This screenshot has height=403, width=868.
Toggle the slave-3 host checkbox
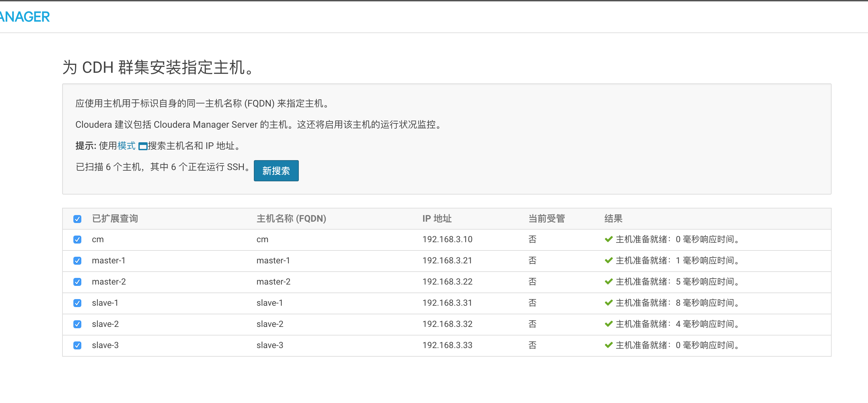77,345
